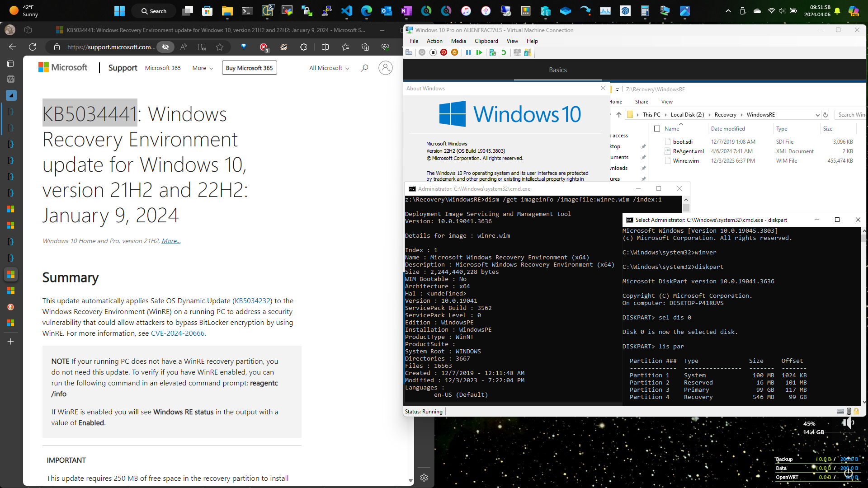Expand the chevron after This PC breadcrumb
Screen dimensions: 868x488
click(x=665, y=115)
